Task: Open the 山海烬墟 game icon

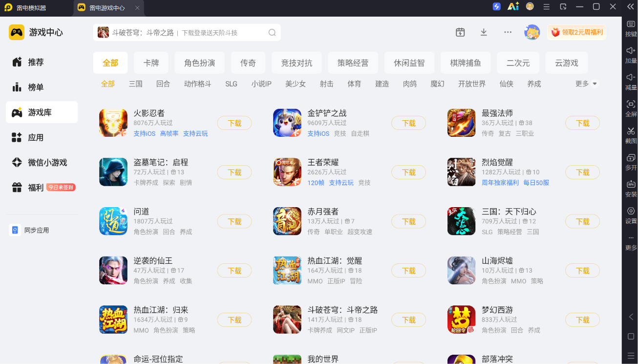Action: pos(462,271)
